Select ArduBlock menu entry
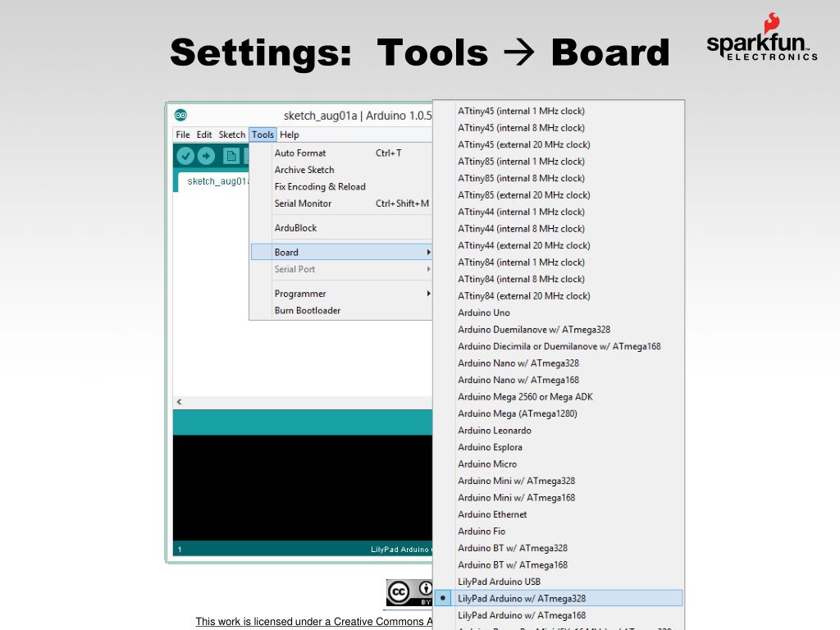 pos(341,228)
